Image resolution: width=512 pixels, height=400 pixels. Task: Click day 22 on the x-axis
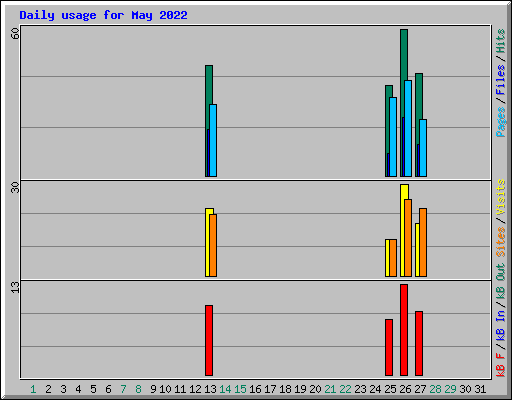point(345,389)
